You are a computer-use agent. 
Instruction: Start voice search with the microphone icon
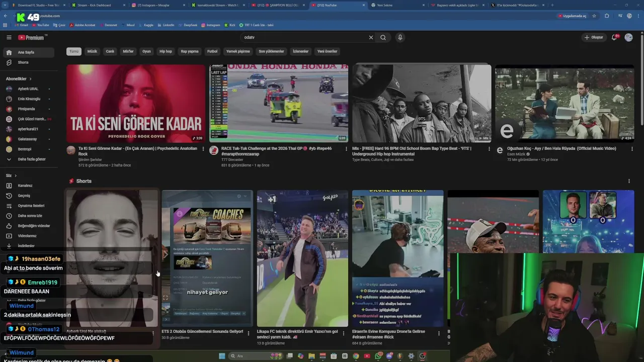pos(400,37)
